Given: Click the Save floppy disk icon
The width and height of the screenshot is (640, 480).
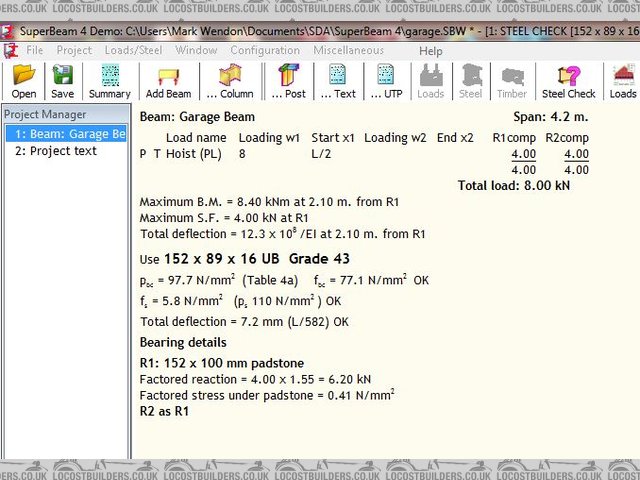Looking at the screenshot, I should (x=62, y=80).
